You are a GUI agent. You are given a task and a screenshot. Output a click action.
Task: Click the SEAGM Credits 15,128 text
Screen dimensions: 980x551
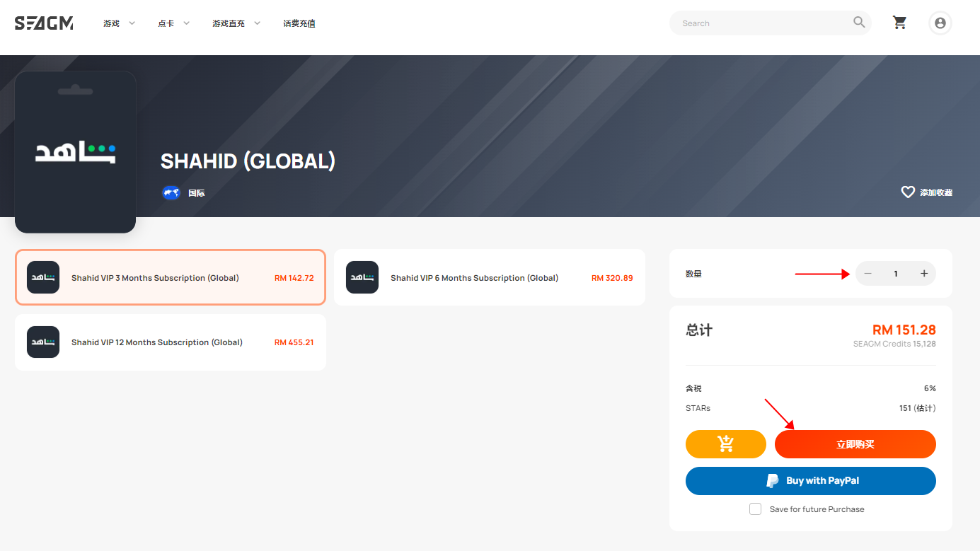[x=894, y=344]
